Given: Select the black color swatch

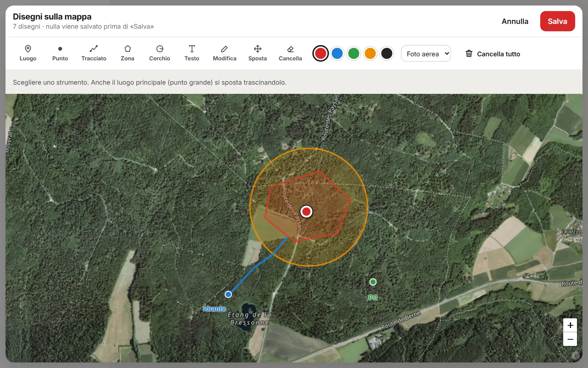Looking at the screenshot, I should click(387, 53).
